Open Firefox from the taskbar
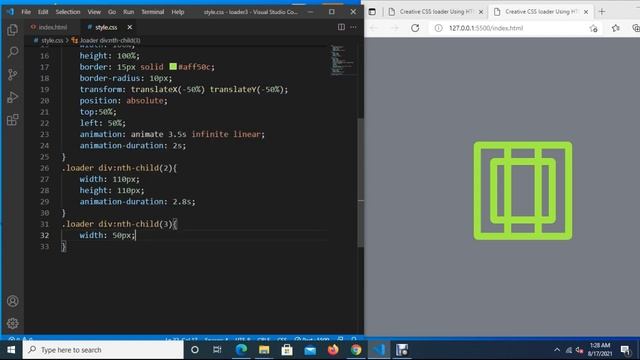 (x=333, y=350)
